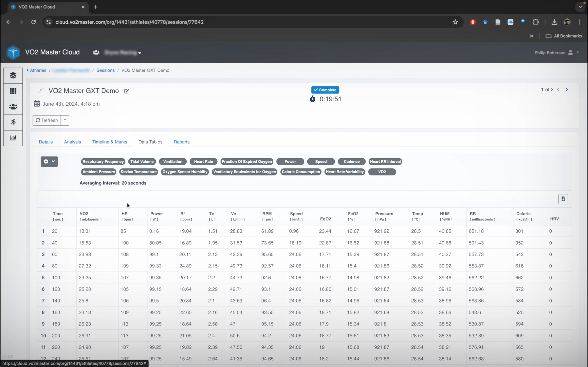This screenshot has height=367, width=588.
Task: Click the browser address bar URL
Action: click(x=129, y=22)
